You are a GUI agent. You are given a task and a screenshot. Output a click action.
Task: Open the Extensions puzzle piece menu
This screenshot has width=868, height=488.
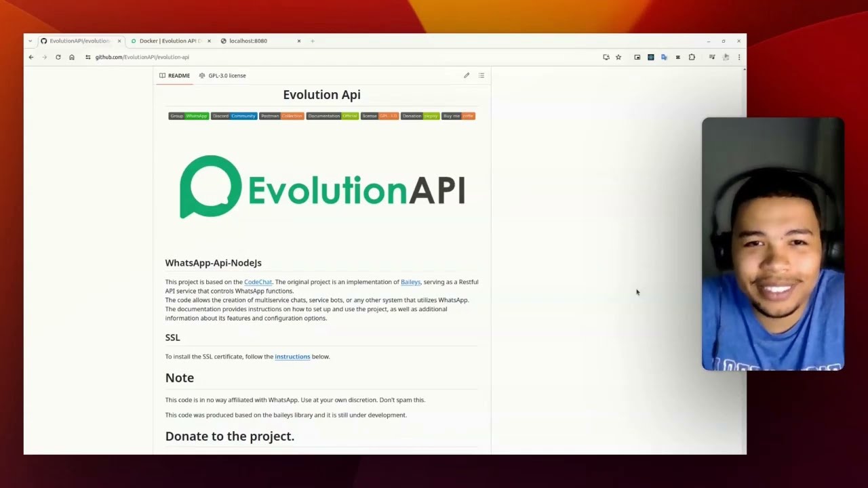pyautogui.click(x=692, y=57)
